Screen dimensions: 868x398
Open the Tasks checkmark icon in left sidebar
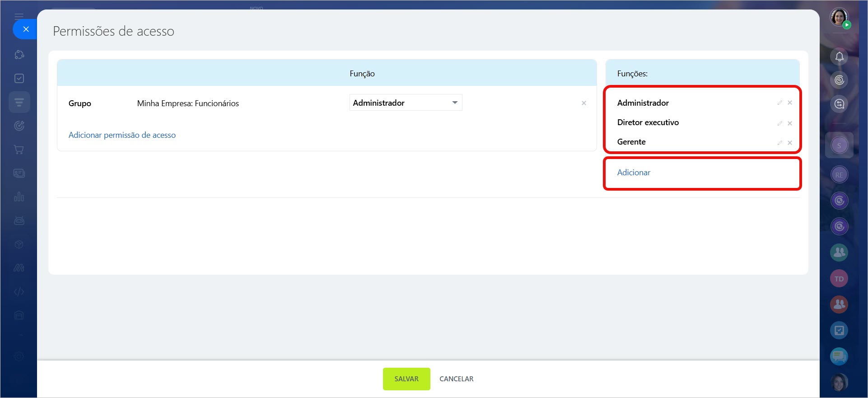coord(19,79)
